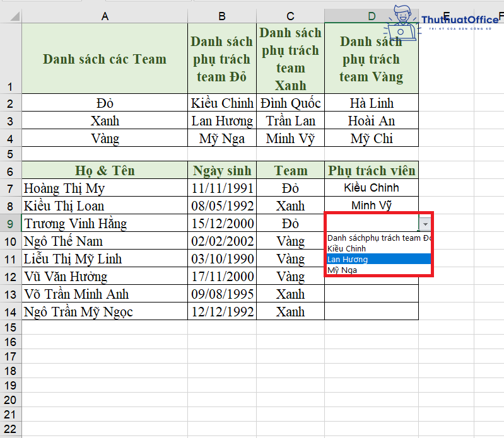Click cell 'Mỹ Chi'
Screen dimensions: 504x438
[372, 138]
